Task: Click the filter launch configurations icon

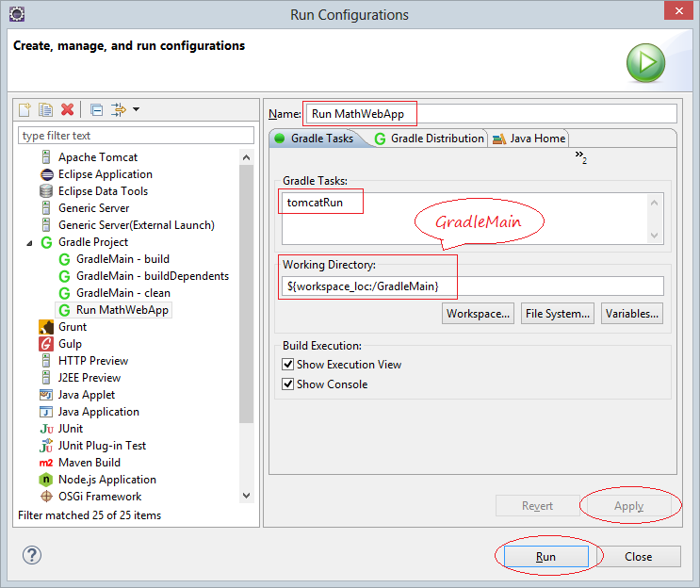Action: [x=119, y=109]
